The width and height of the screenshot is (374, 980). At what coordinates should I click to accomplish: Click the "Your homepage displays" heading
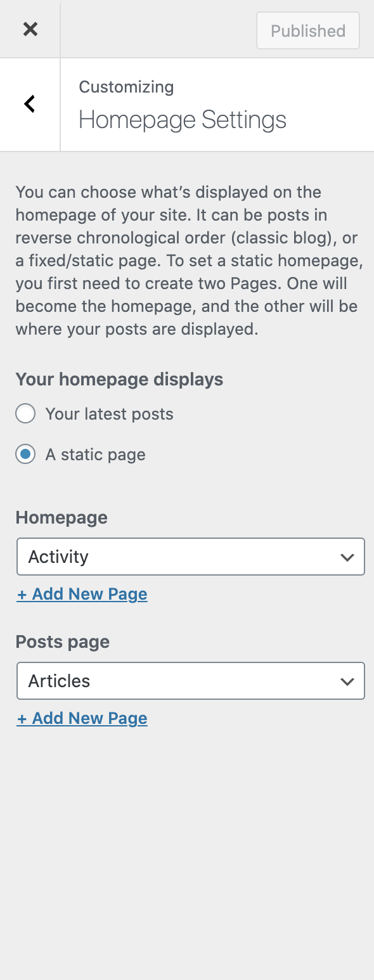coord(119,380)
